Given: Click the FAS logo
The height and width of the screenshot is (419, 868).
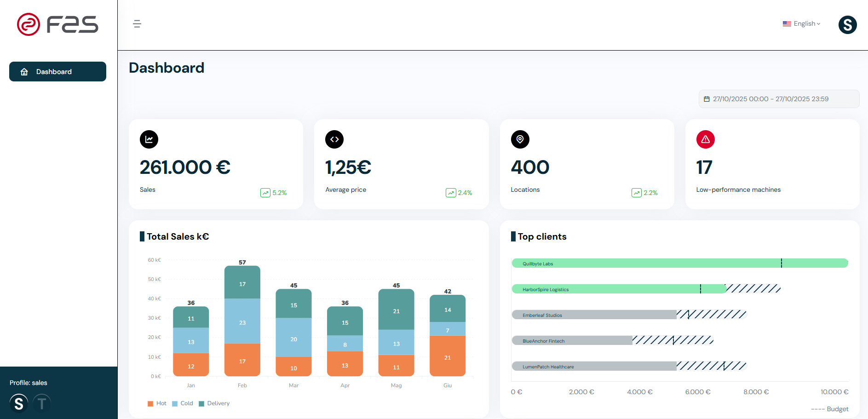Looking at the screenshot, I should (x=57, y=24).
